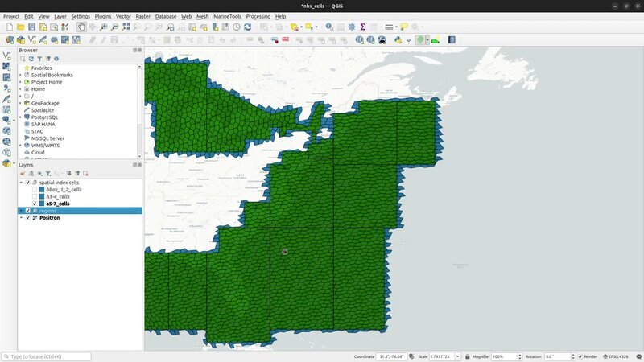The width and height of the screenshot is (644, 362).
Task: Toggle visibility of spatial index cells group
Action: (x=28, y=183)
